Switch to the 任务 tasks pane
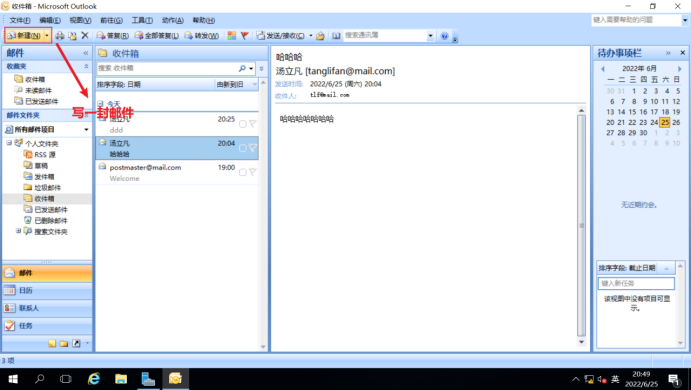The width and height of the screenshot is (691, 390). point(47,326)
